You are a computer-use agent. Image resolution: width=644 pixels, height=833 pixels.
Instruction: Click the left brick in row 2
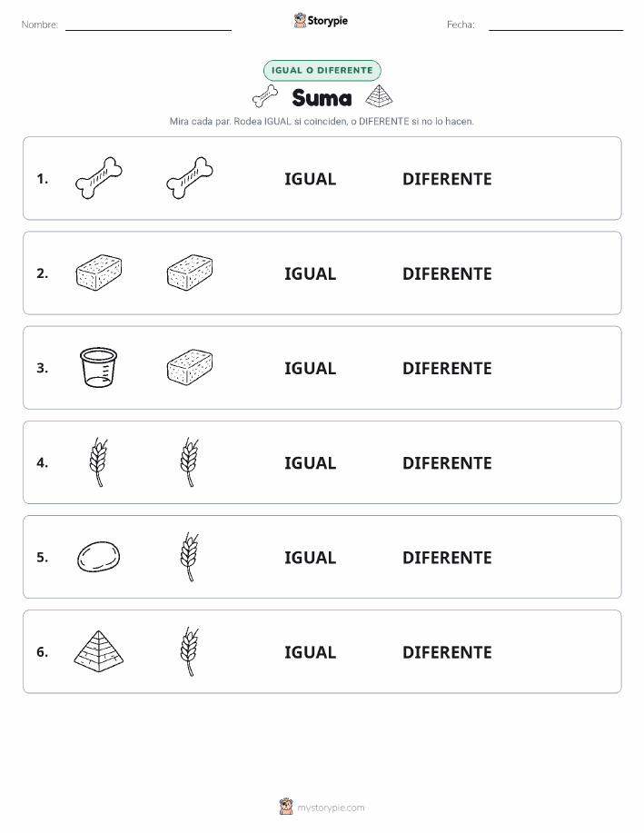(99, 273)
